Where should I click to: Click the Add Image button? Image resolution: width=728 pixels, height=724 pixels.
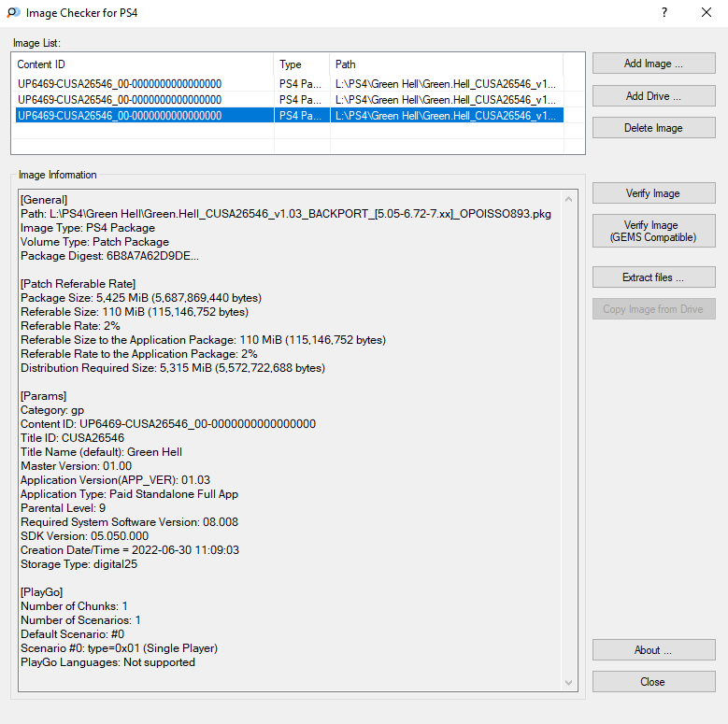(654, 64)
